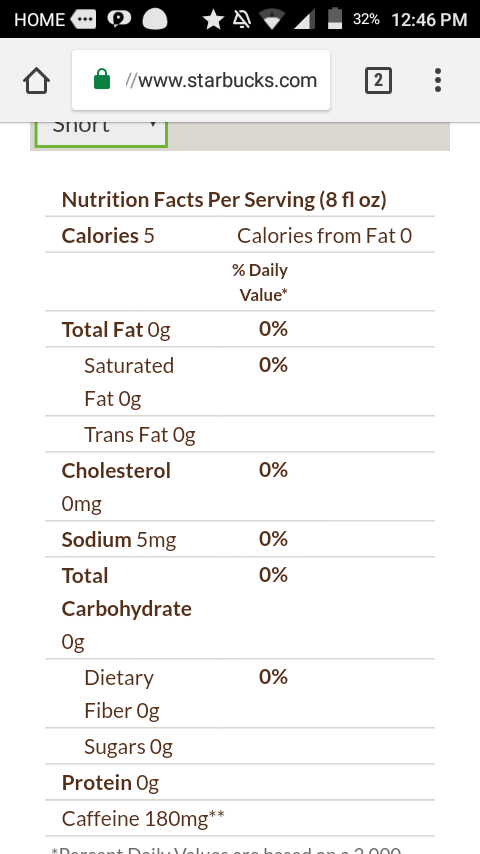Viewport: 480px width, 854px height.
Task: Tap the Nutrition Facts Per Serving heading
Action: [224, 200]
